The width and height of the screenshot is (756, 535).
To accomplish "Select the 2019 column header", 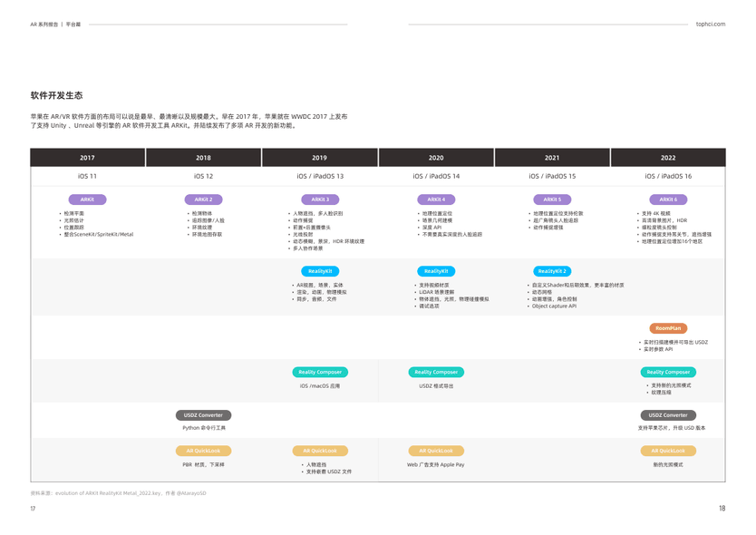I will [320, 158].
